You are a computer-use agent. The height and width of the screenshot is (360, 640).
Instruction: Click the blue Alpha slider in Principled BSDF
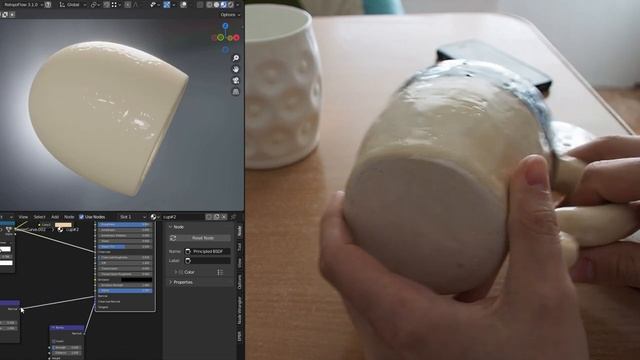[125, 291]
